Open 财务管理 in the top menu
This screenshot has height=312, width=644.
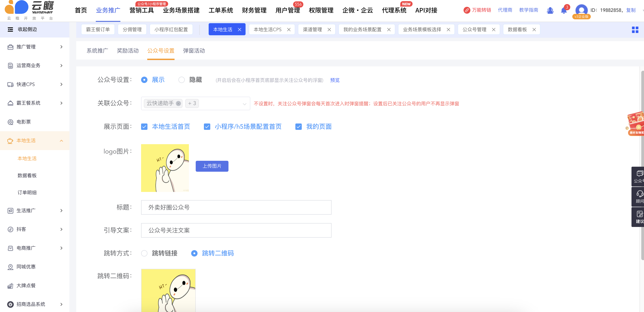click(x=254, y=10)
